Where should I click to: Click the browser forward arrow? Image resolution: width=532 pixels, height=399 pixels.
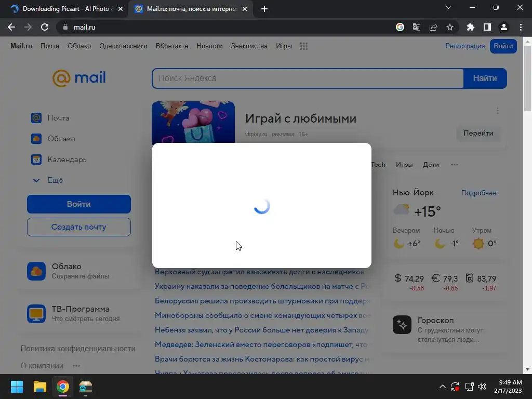(x=28, y=27)
